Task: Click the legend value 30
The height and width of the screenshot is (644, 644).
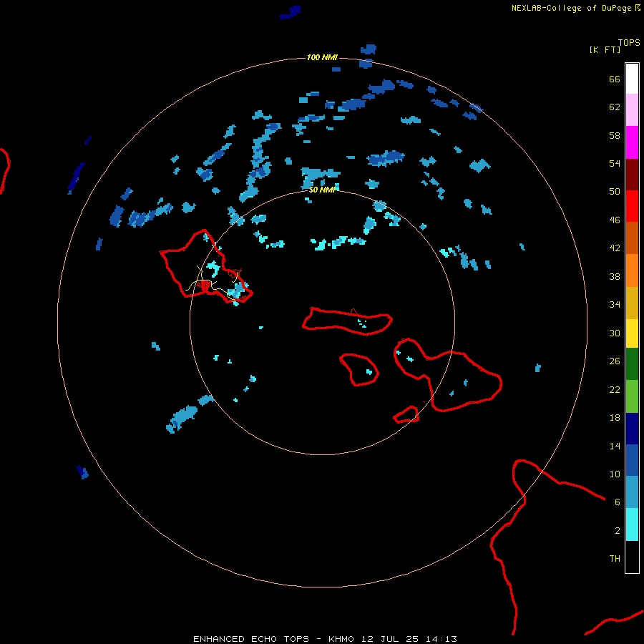Action: tap(615, 333)
